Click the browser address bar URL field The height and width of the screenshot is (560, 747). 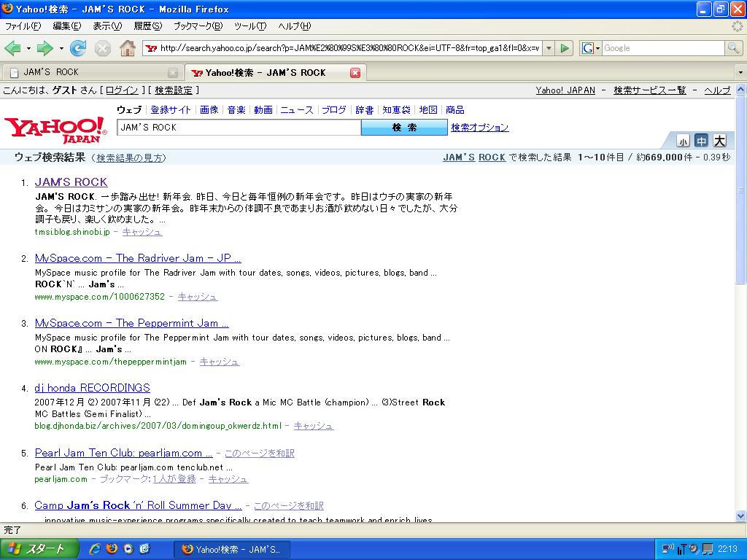(349, 48)
